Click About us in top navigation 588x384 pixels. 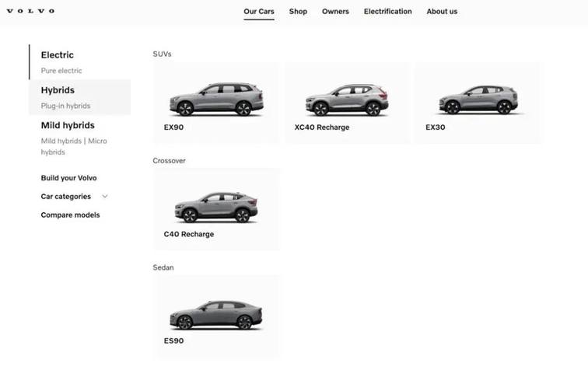click(442, 12)
